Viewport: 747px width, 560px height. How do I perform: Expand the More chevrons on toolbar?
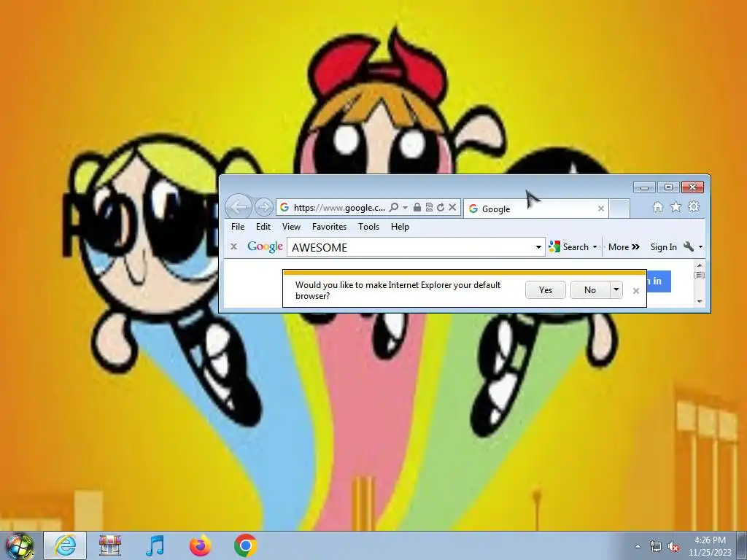coord(624,246)
